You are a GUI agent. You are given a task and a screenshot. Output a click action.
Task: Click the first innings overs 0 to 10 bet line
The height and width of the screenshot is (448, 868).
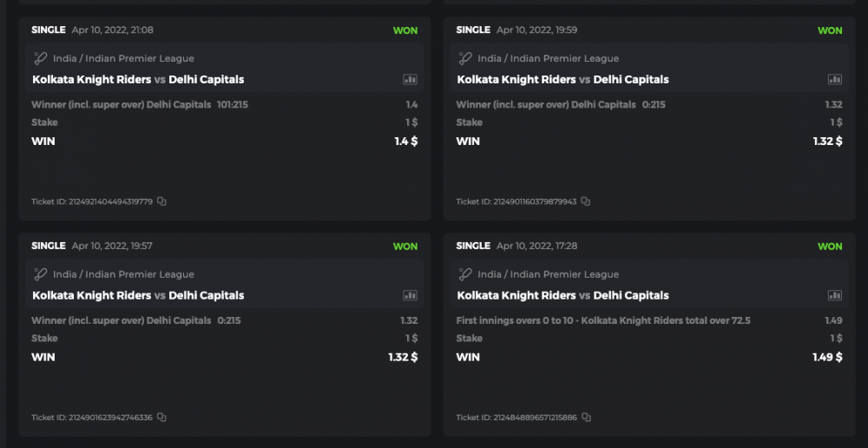[x=603, y=320]
